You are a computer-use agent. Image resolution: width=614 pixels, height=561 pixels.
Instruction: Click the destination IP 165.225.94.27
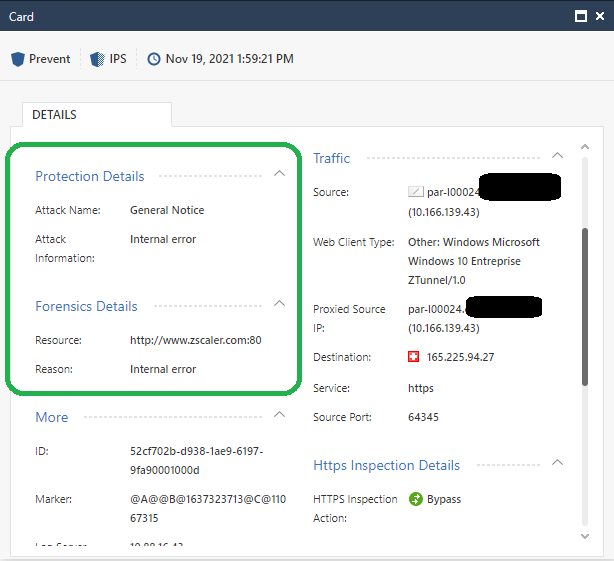460,357
